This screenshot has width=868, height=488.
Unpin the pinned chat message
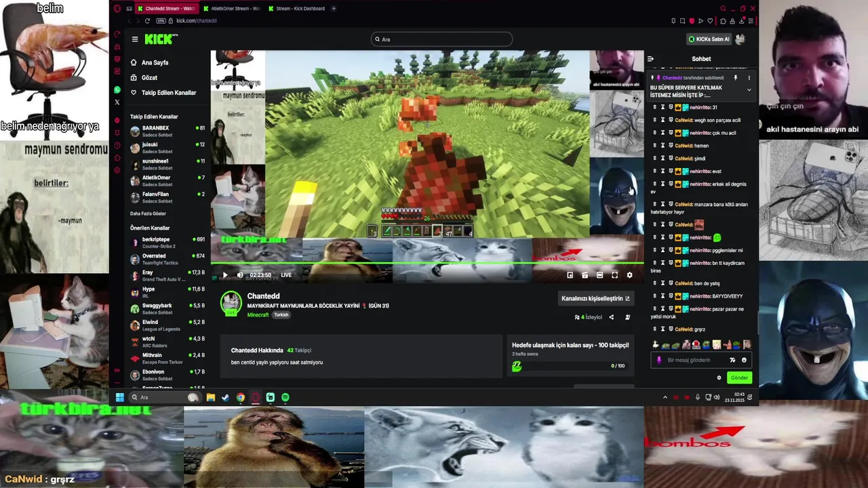click(735, 78)
